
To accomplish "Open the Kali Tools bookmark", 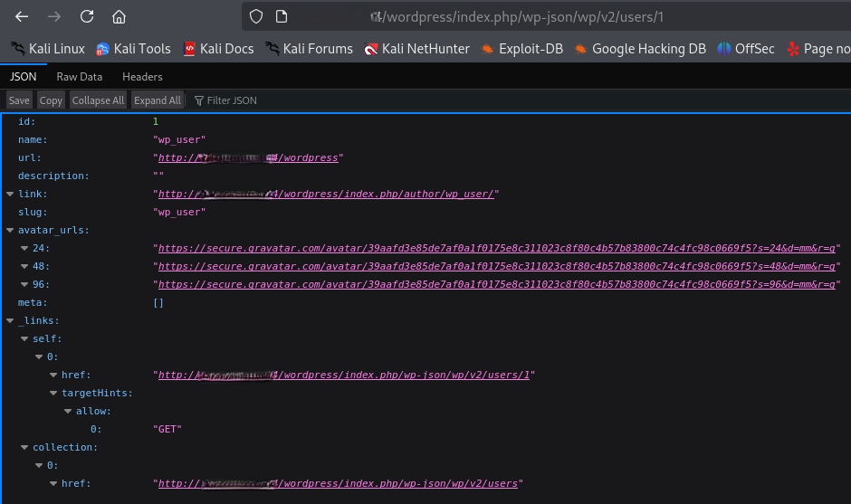I will click(133, 49).
